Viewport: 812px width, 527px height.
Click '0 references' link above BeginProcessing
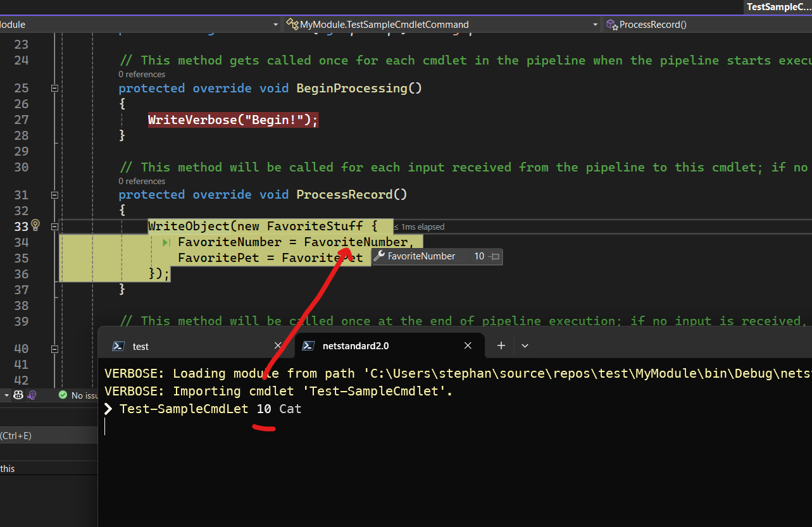[x=142, y=74]
